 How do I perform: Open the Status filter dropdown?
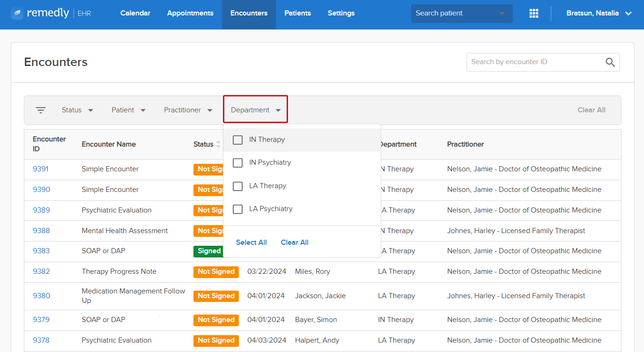tap(77, 110)
